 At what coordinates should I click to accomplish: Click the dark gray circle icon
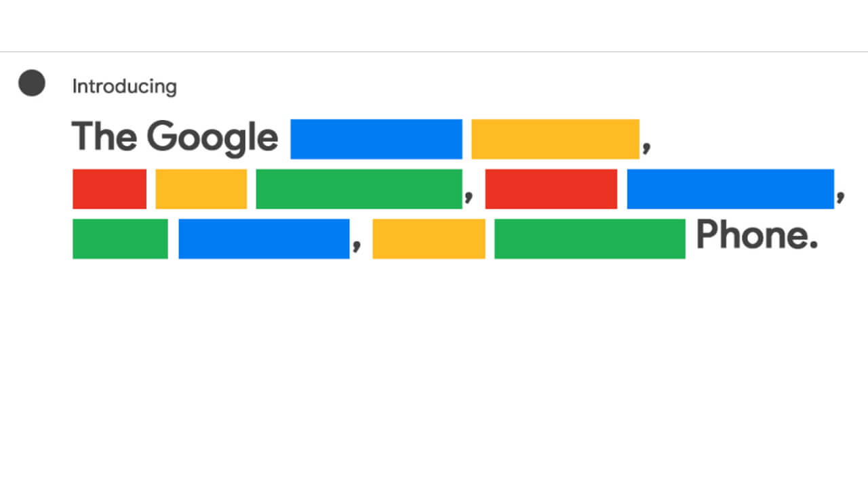(x=32, y=83)
